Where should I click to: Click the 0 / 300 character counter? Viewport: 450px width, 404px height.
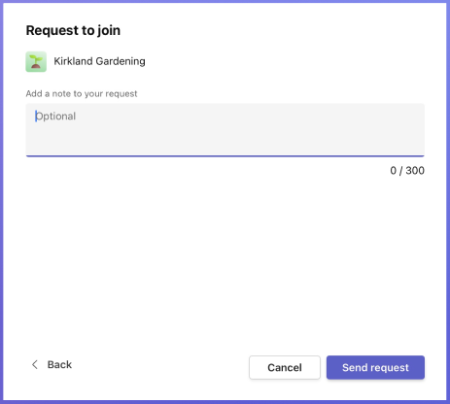point(407,171)
